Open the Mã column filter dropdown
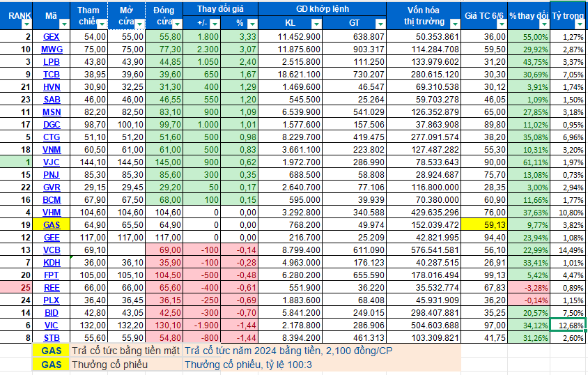 pos(64,24)
